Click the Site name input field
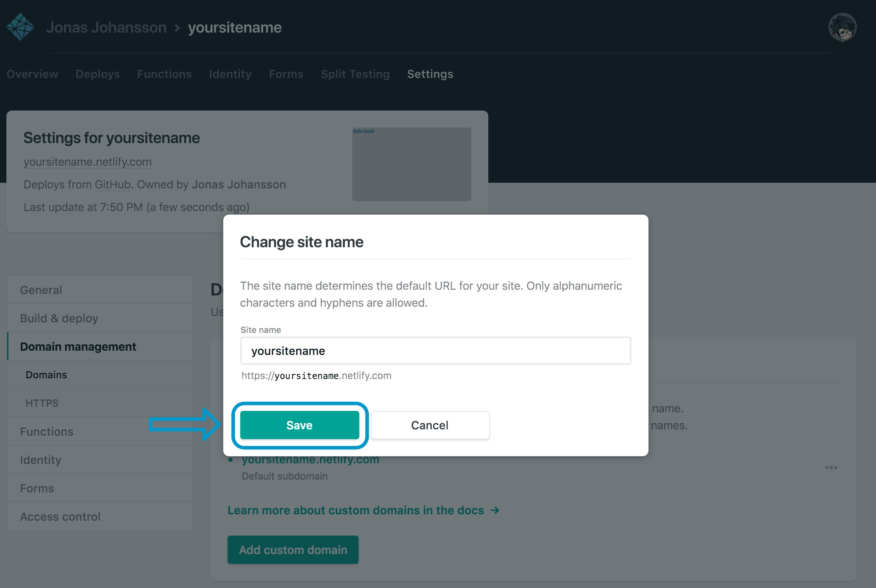The image size is (876, 588). pyautogui.click(x=436, y=351)
